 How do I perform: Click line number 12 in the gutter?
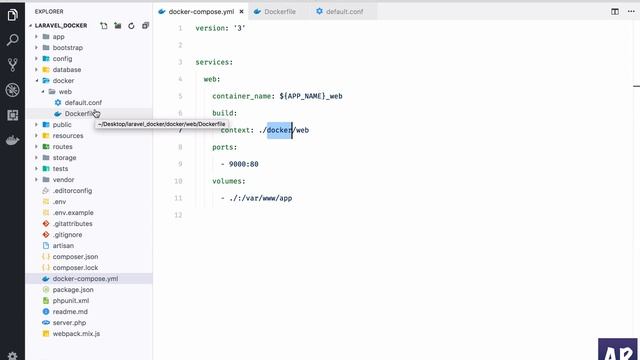pos(178,215)
